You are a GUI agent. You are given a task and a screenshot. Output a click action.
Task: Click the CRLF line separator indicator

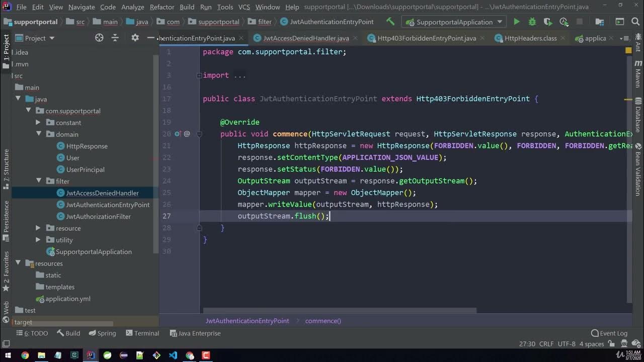(x=546, y=344)
